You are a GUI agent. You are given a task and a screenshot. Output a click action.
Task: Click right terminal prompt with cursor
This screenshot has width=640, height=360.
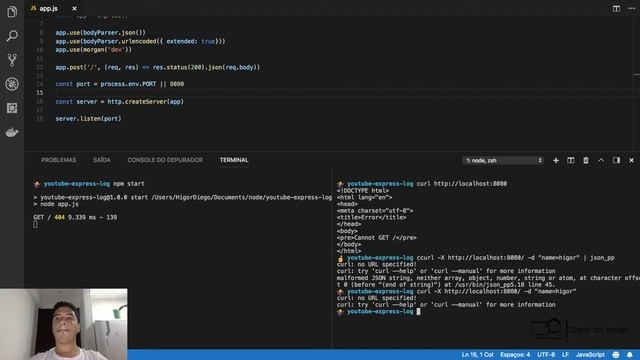[378, 311]
